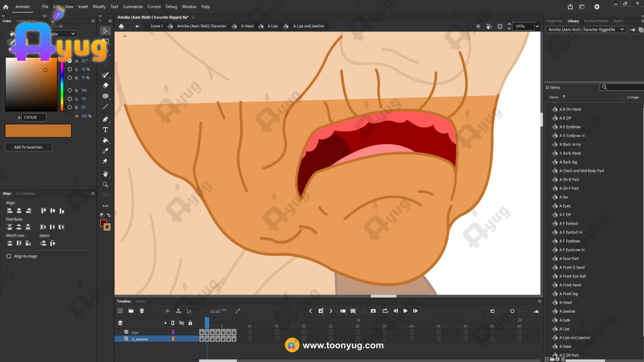Select the Text tool
The image size is (644, 362).
click(105, 130)
